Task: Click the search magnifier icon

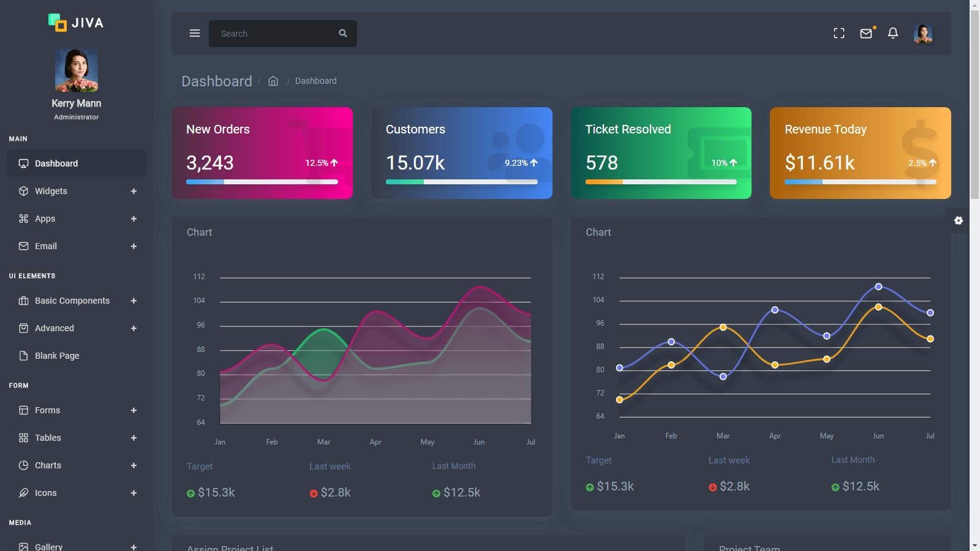Action: tap(343, 33)
